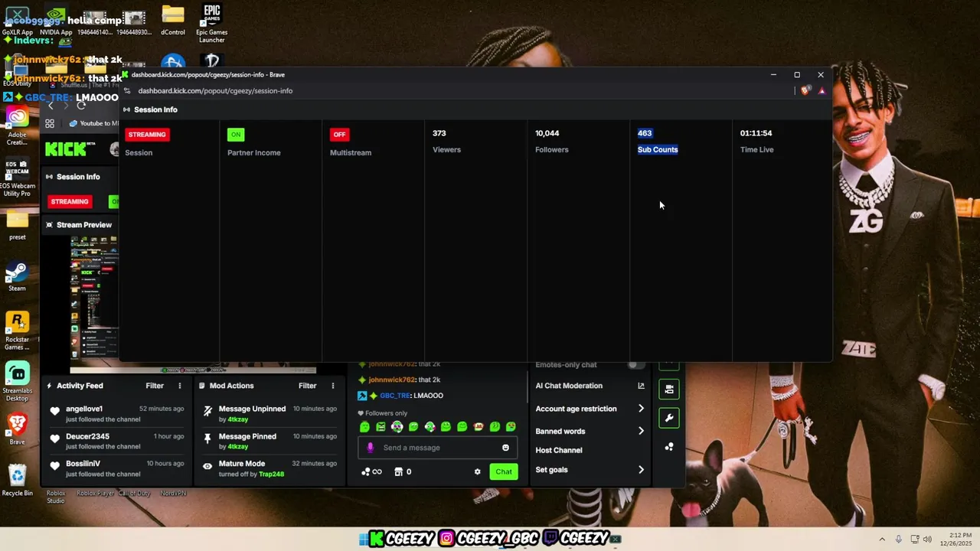The height and width of the screenshot is (551, 980).
Task: Click 4tkzay under Message Unpinned
Action: point(237,419)
